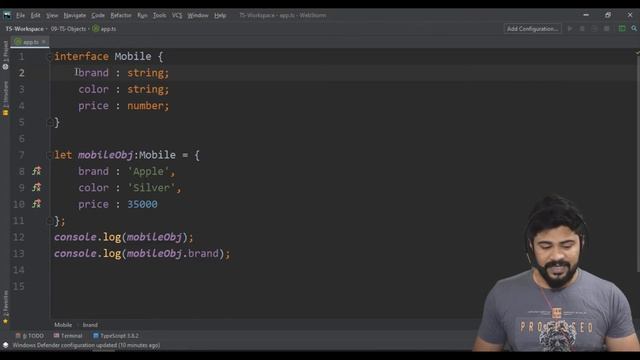Click the Stop icon in toolbar
The height and width of the screenshot is (360, 640).
[607, 29]
